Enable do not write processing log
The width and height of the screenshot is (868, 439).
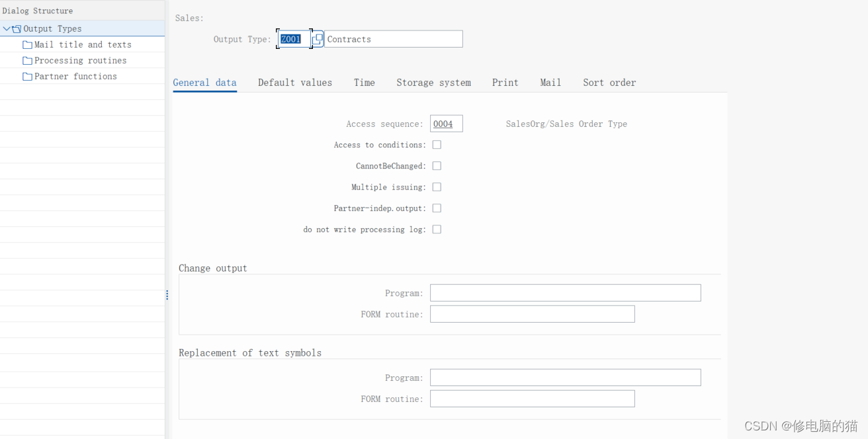pyautogui.click(x=437, y=229)
